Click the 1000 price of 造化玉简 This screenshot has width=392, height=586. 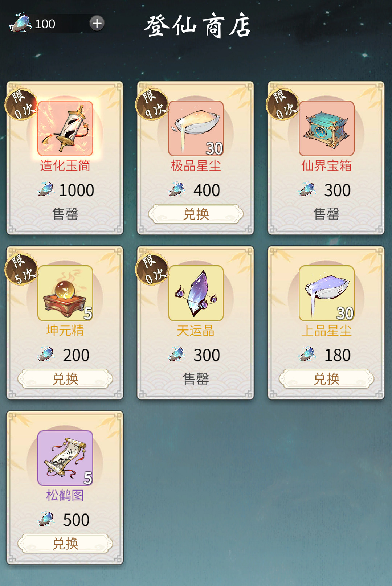77,190
